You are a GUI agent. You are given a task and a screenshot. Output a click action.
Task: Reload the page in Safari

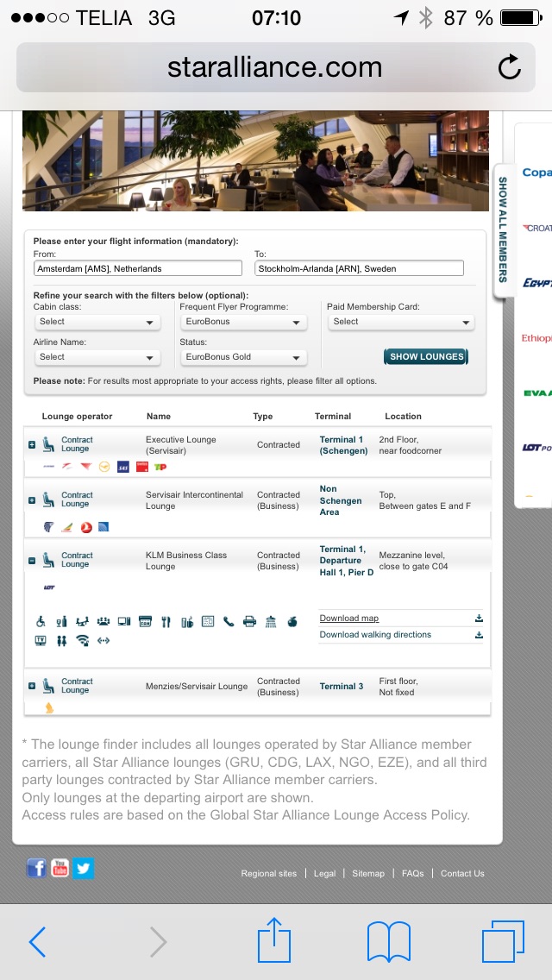(x=510, y=67)
